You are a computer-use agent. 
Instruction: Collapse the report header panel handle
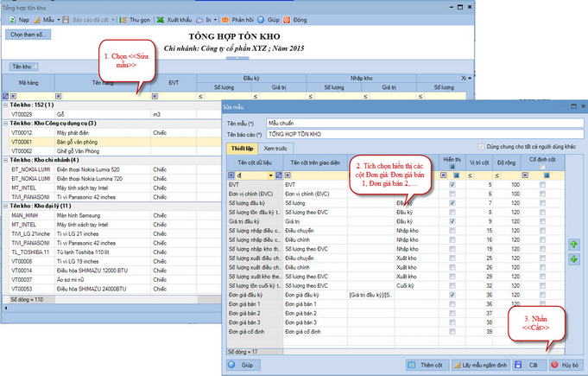coord(237,58)
